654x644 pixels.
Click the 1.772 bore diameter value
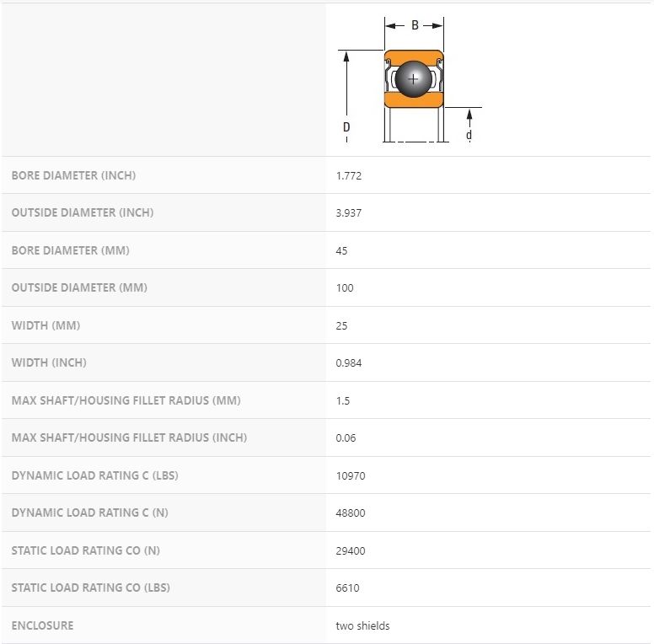point(349,175)
